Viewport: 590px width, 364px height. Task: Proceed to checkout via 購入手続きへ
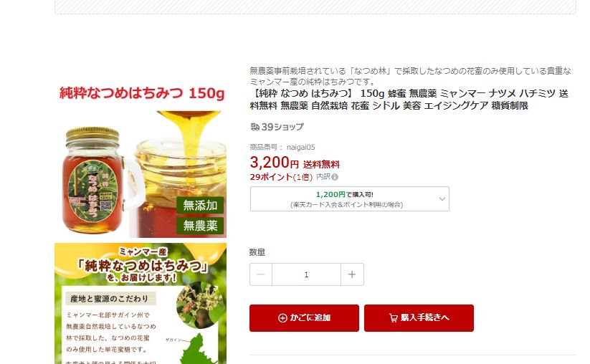click(x=419, y=318)
